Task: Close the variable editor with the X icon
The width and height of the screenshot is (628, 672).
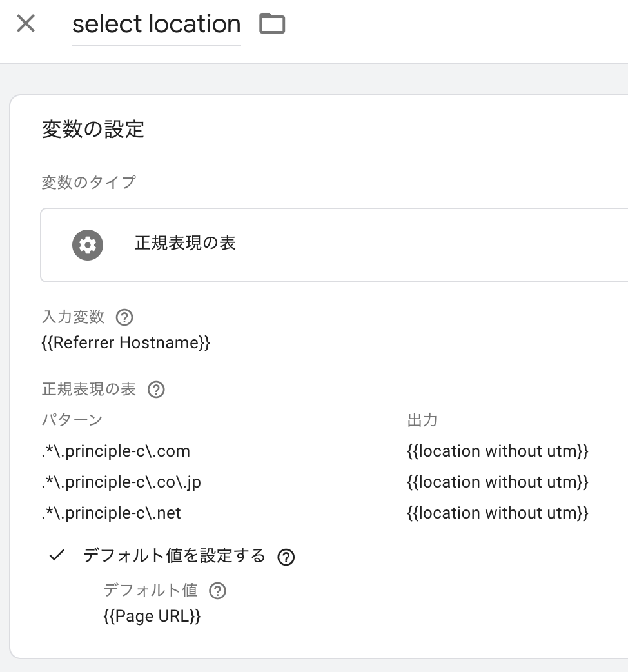Action: pos(25,23)
